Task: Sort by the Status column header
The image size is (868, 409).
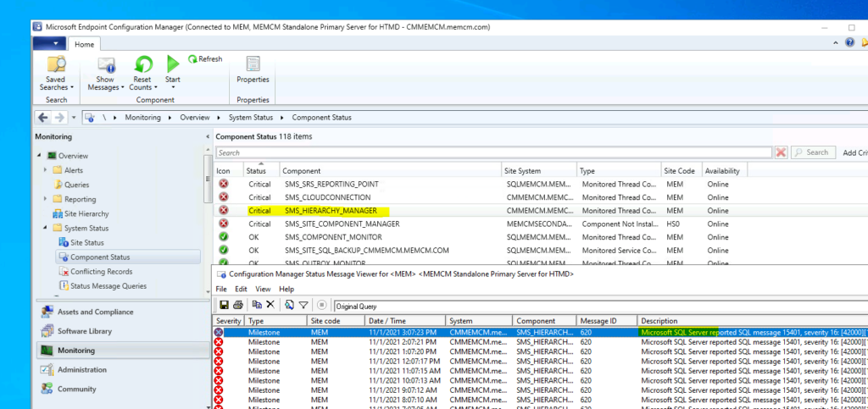Action: 263,169
